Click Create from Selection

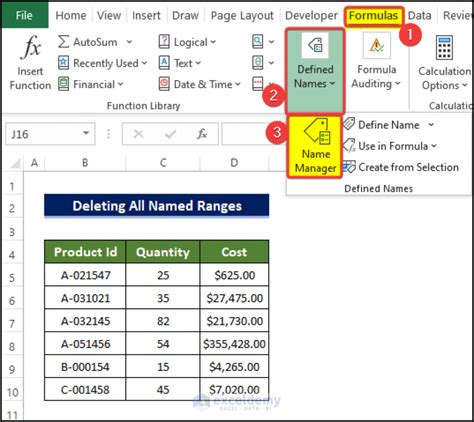(x=408, y=167)
